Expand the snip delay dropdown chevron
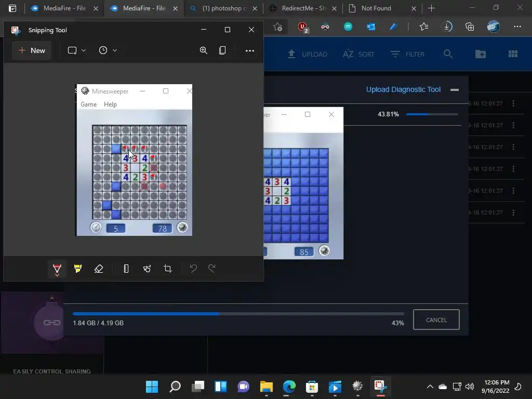The height and width of the screenshot is (399, 532). pos(115,50)
